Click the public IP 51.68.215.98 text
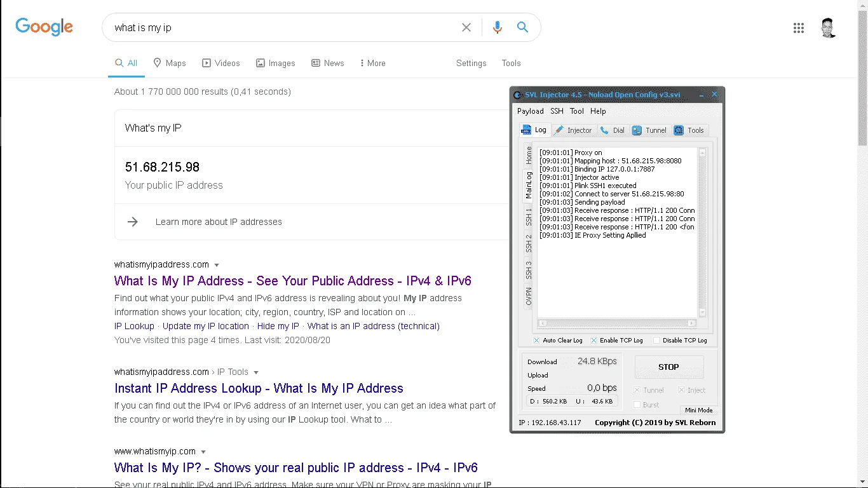The width and height of the screenshot is (868, 488). 162,167
